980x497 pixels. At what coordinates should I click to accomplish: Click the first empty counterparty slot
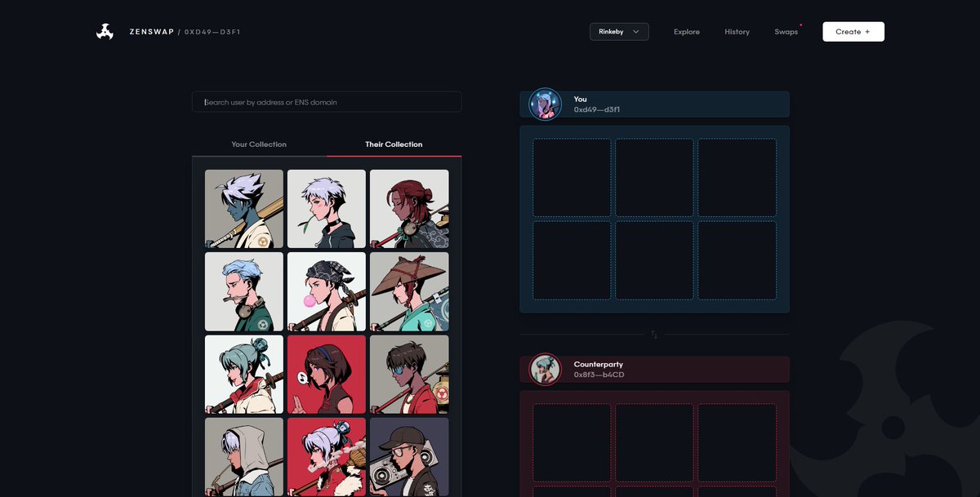click(572, 442)
